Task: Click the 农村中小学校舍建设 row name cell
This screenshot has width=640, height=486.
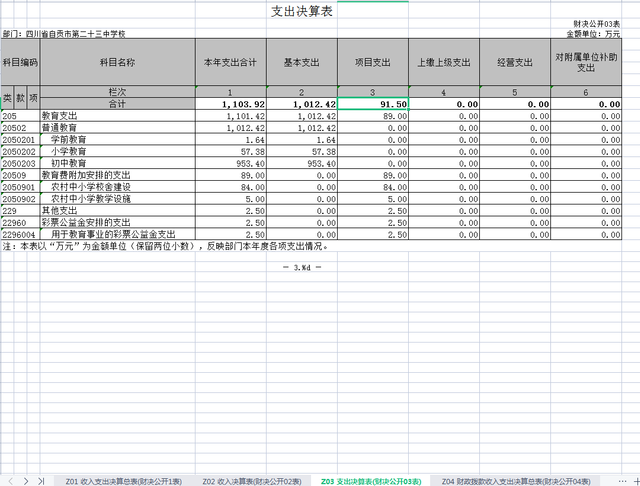Action: [x=117, y=186]
